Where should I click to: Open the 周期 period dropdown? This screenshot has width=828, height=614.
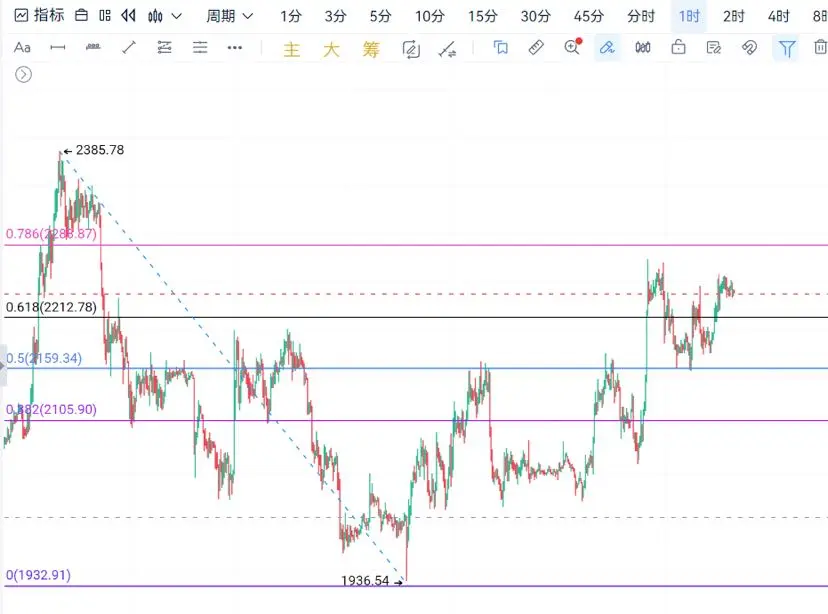point(229,16)
